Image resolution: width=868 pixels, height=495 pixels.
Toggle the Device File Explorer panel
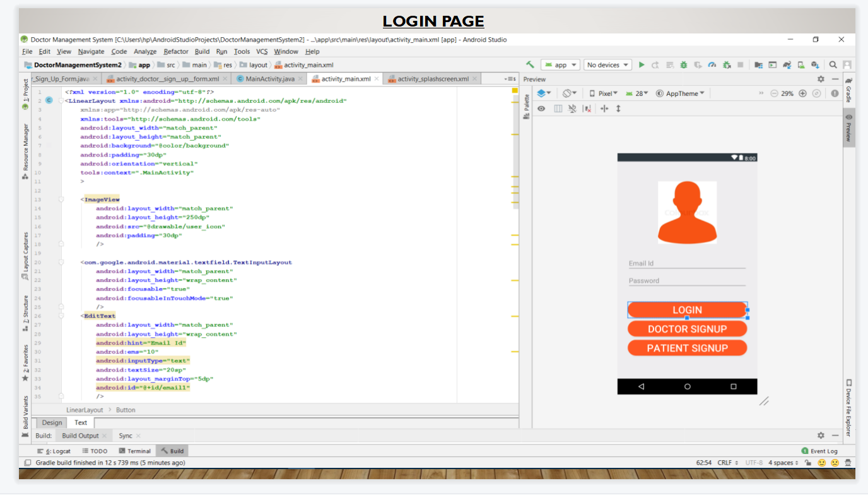848,408
